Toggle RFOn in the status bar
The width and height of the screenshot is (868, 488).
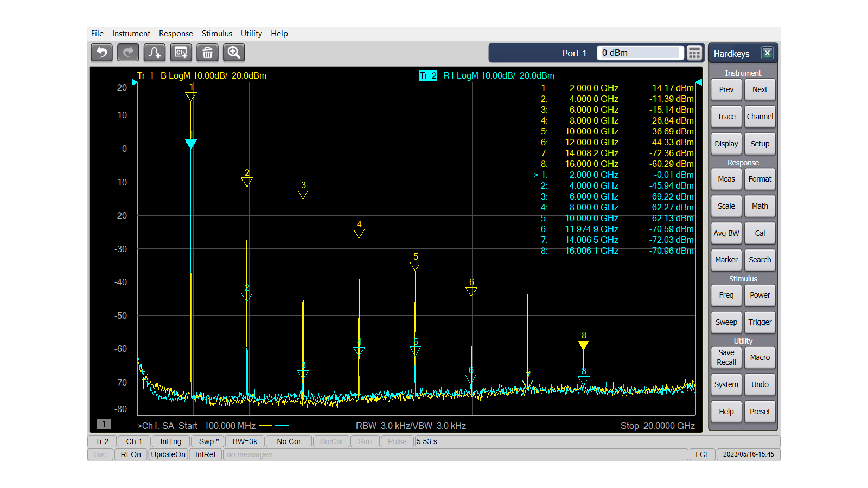click(x=131, y=454)
